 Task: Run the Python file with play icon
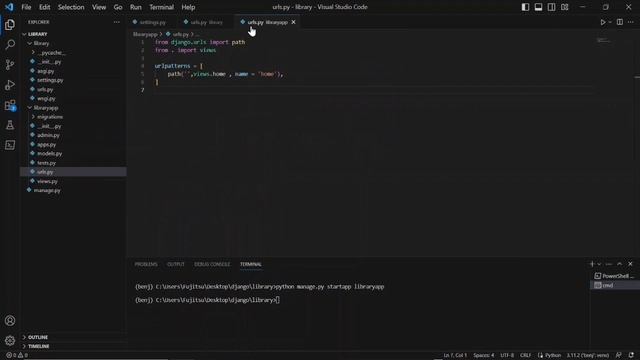point(602,22)
